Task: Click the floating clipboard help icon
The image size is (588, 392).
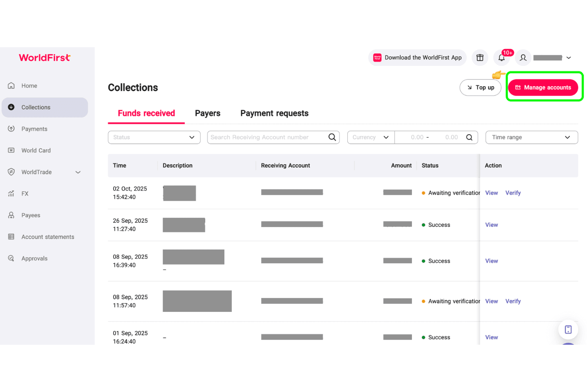Action: pyautogui.click(x=568, y=329)
